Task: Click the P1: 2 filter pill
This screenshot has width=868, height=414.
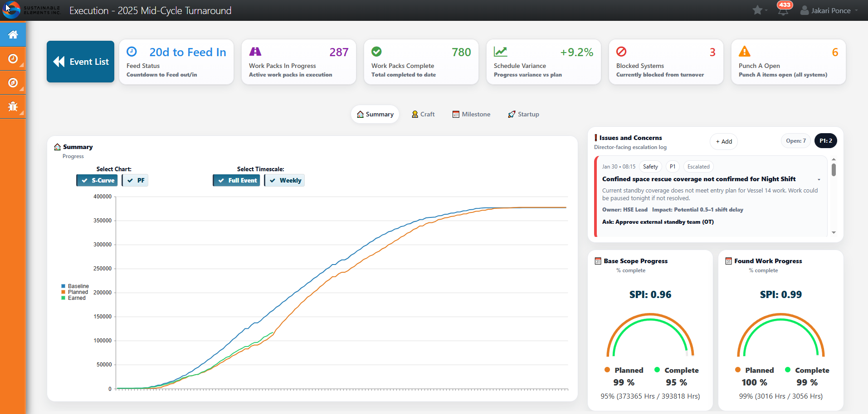Action: click(x=826, y=141)
